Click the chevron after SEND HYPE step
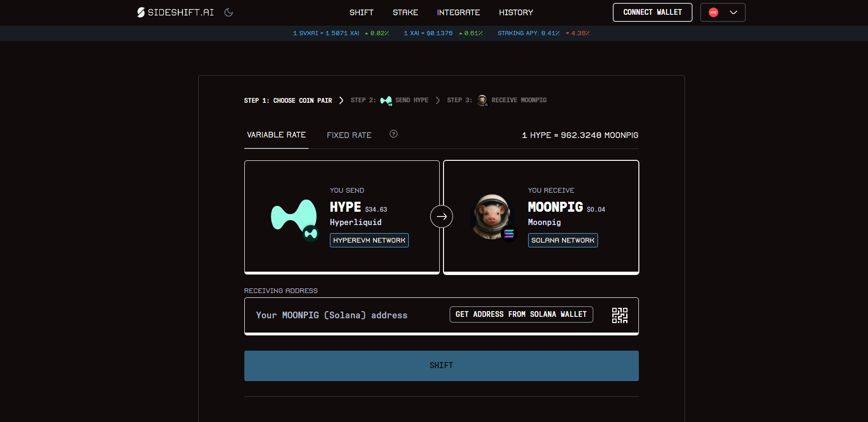 pos(438,100)
